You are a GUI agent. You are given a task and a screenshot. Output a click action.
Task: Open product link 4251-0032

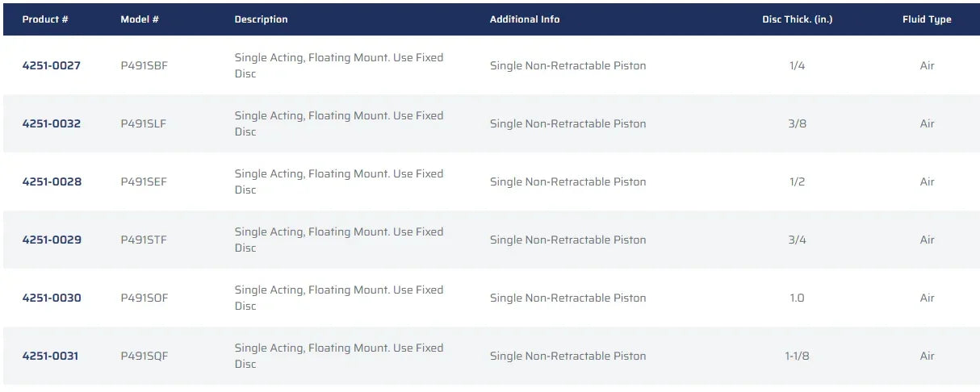52,123
